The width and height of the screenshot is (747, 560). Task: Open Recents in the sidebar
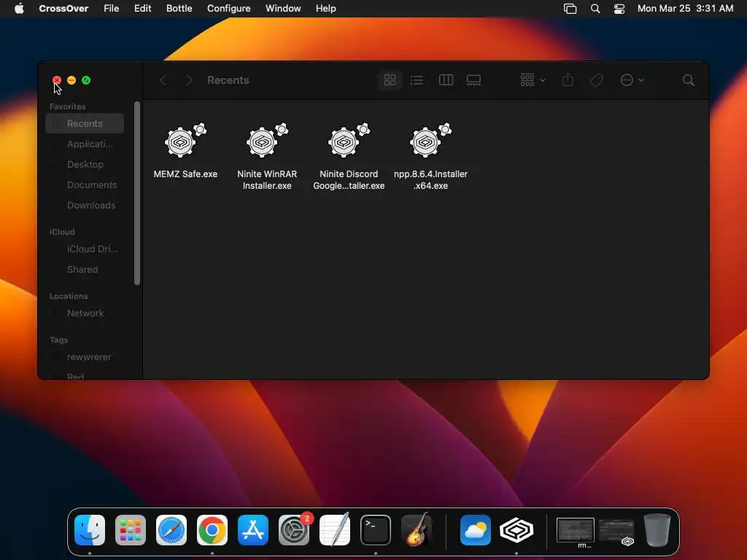tap(85, 123)
